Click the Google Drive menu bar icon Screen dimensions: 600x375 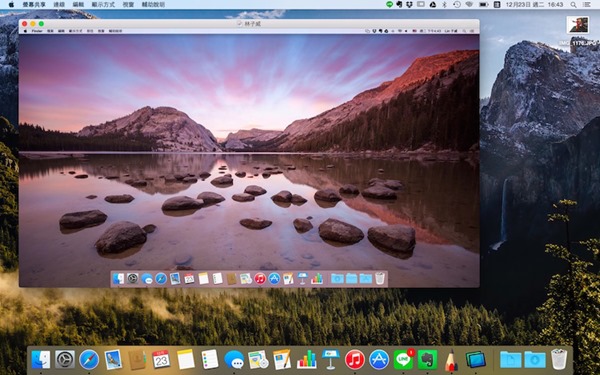pos(432,5)
